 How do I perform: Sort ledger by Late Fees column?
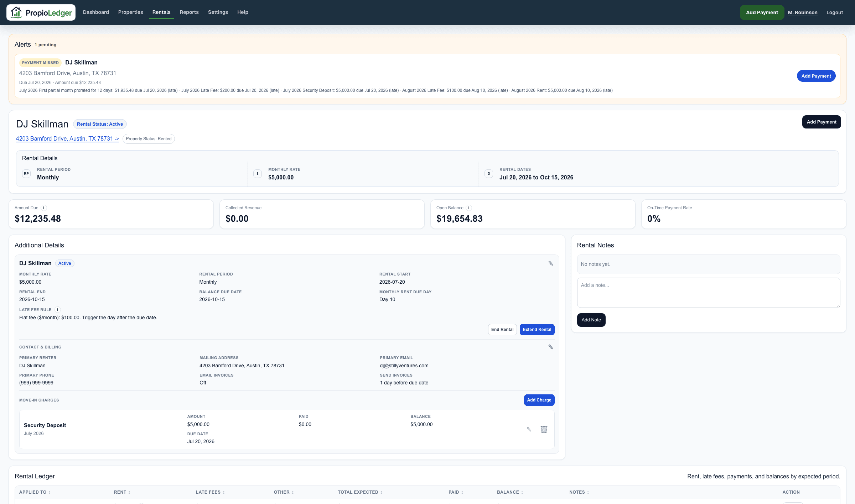(x=210, y=492)
